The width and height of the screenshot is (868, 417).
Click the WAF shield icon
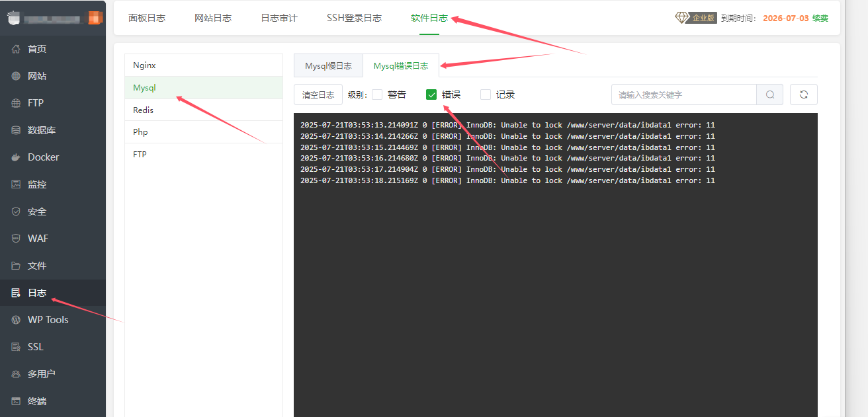(16, 239)
